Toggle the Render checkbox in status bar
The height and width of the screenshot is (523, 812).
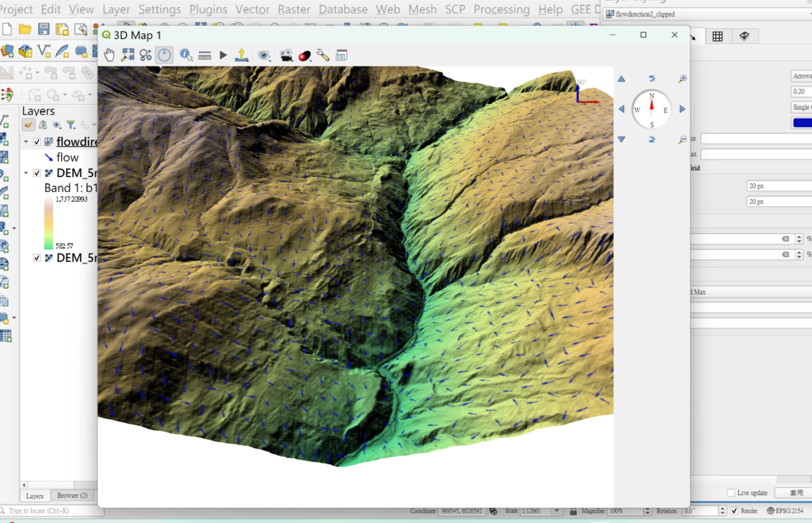pos(733,510)
